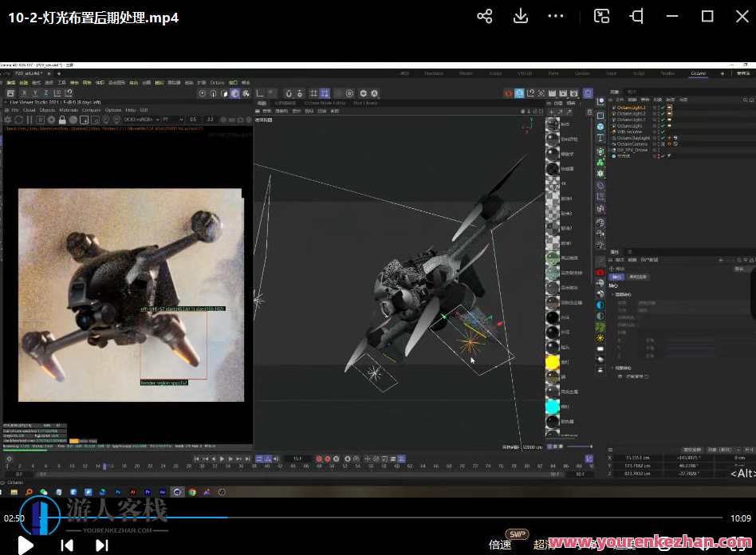The width and height of the screenshot is (756, 555).
Task: Expand the DJI_FPV_Drone hierarchy arrow
Action: coord(608,150)
